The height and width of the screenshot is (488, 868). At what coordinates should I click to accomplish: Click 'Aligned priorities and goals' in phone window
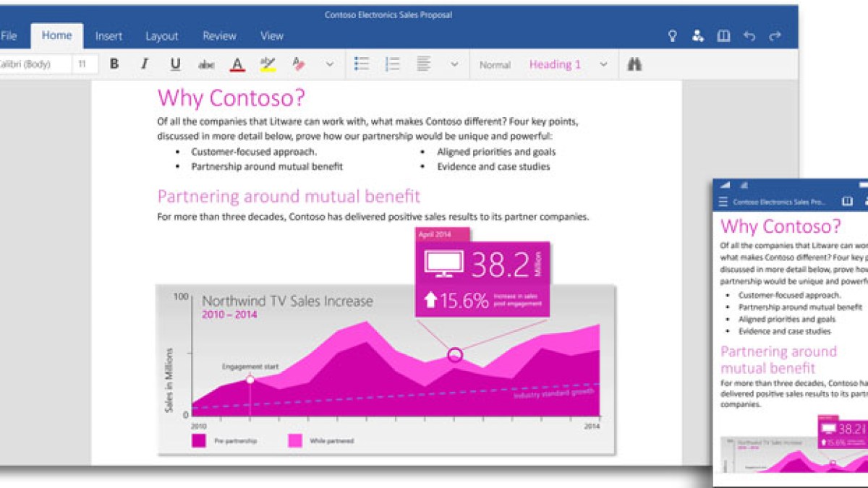pos(787,319)
